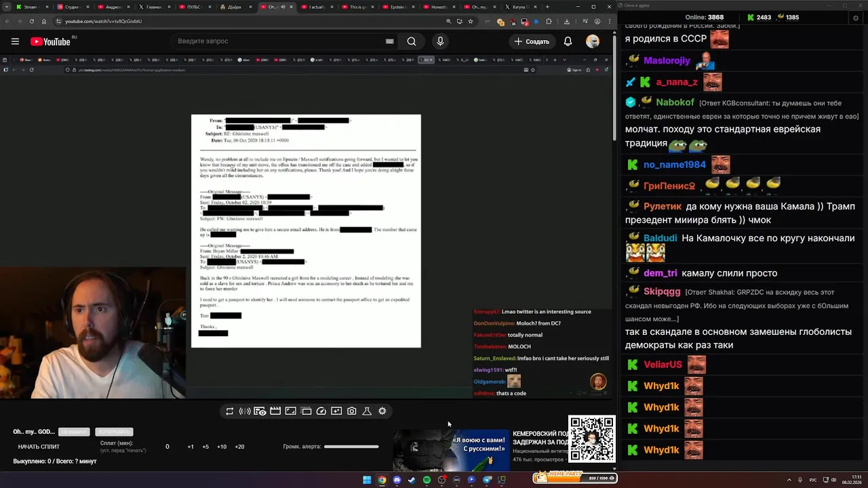The height and width of the screenshot is (488, 868).
Task: Click the Создать create button
Action: coord(532,41)
